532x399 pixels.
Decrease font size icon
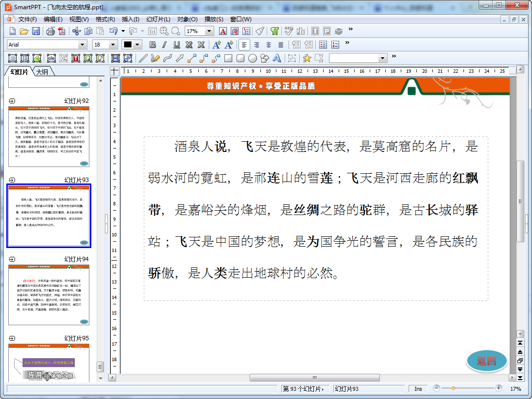pyautogui.click(x=229, y=45)
